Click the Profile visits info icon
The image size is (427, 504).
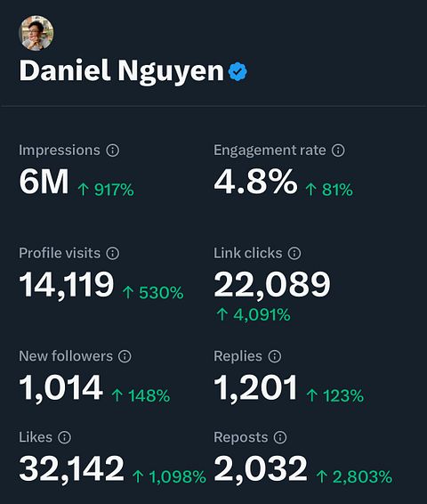click(x=113, y=253)
